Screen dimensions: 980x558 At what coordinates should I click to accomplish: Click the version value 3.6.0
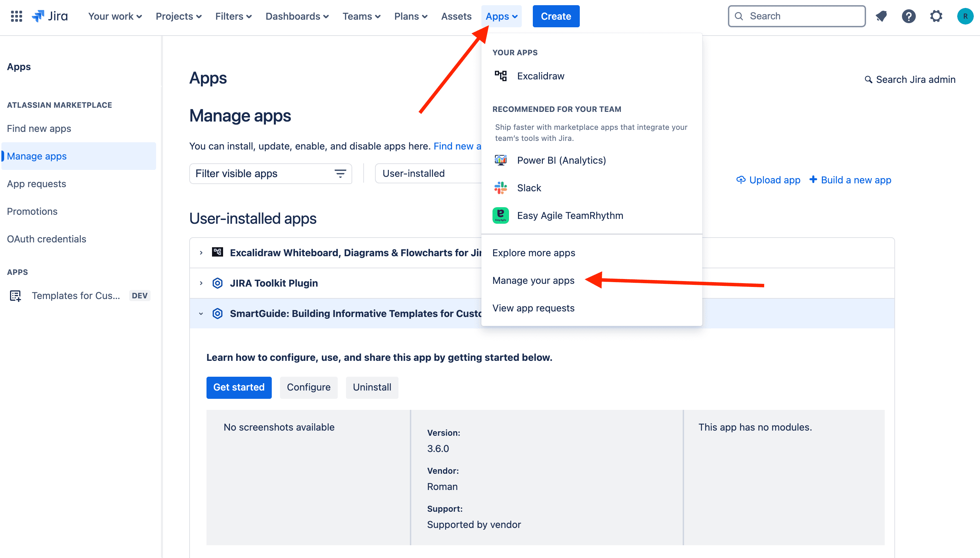438,449
